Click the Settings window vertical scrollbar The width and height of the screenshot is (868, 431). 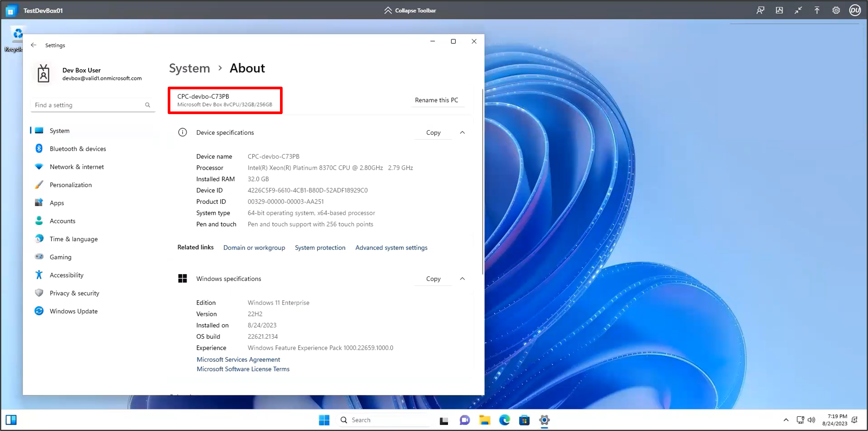482,182
